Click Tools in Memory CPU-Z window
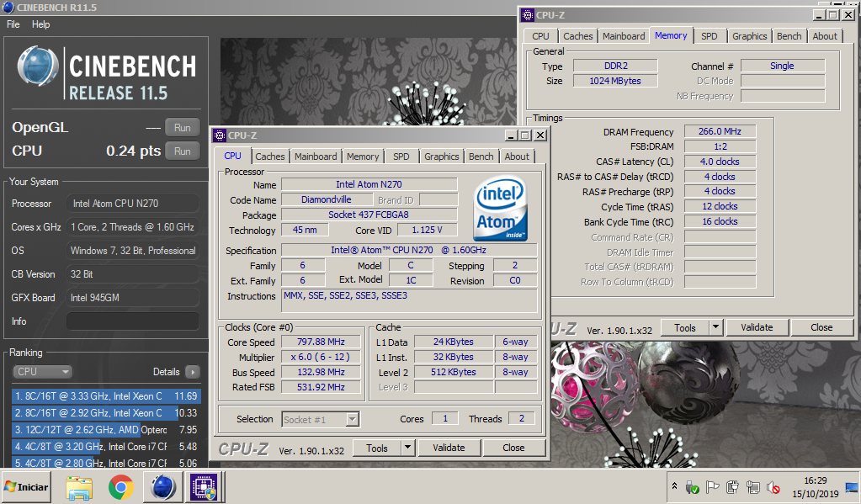The height and width of the screenshot is (504, 861). (x=685, y=328)
